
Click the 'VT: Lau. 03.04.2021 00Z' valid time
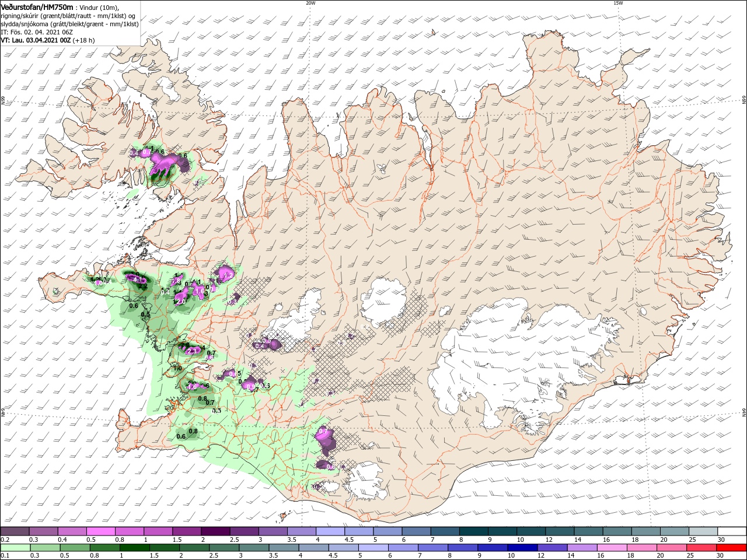(36, 40)
